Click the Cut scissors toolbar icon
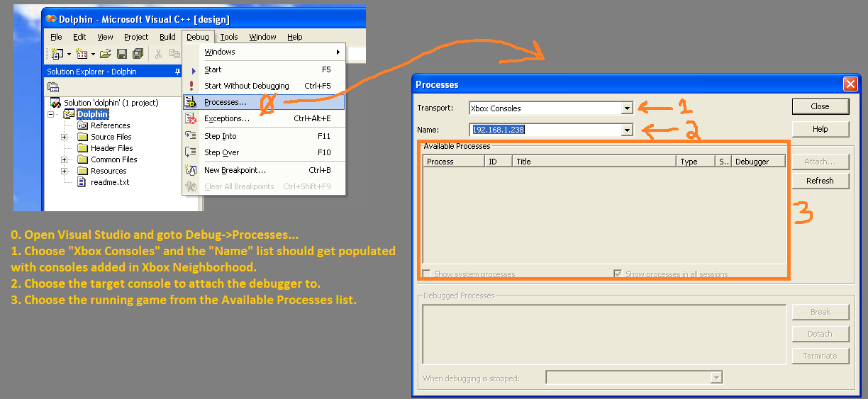 158,54
